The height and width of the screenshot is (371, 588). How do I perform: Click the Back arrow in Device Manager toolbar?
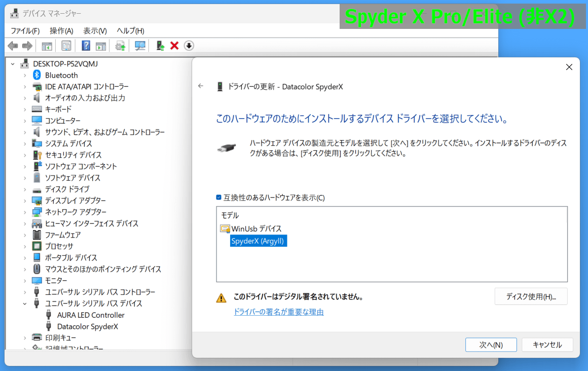click(13, 46)
